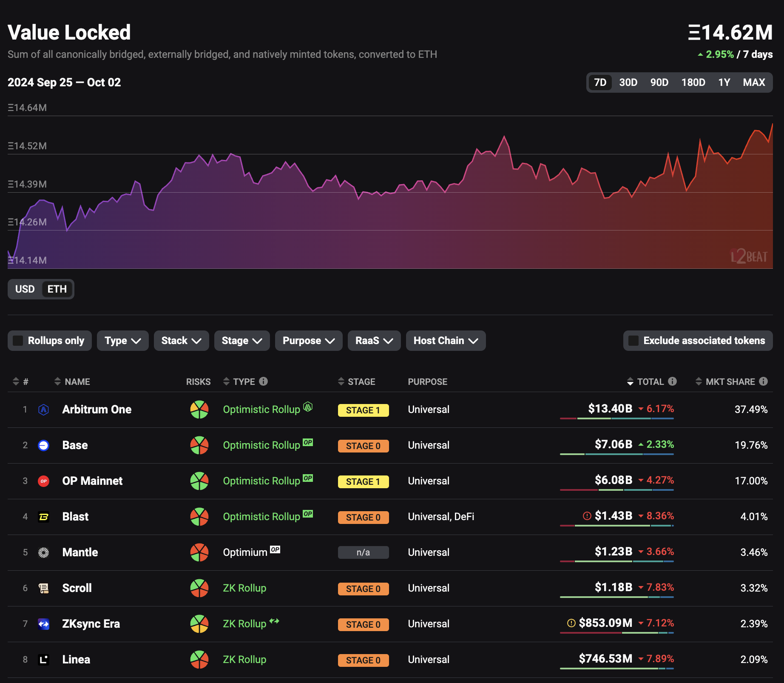Click ZKsync Era token breakdown bar
The height and width of the screenshot is (683, 784).
click(617, 633)
